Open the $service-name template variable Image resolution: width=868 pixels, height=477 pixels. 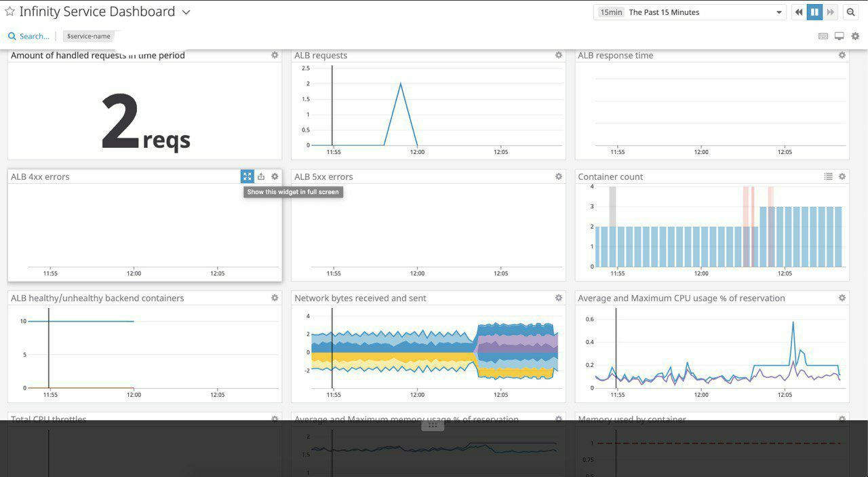[88, 36]
